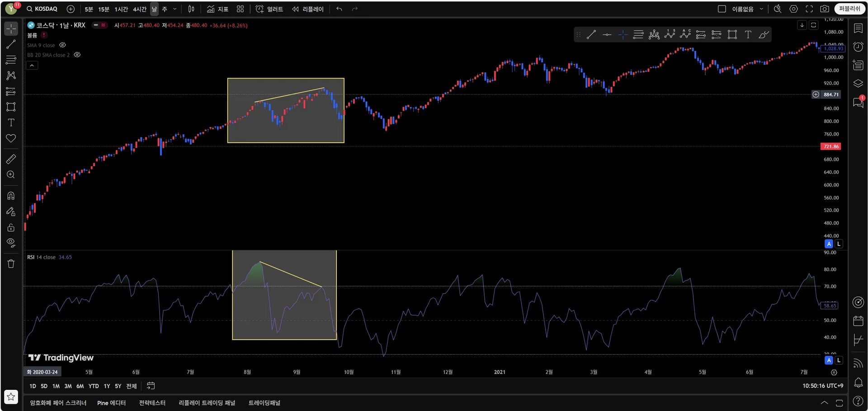
Task: Toggle auto scale A on price pane
Action: pyautogui.click(x=829, y=244)
